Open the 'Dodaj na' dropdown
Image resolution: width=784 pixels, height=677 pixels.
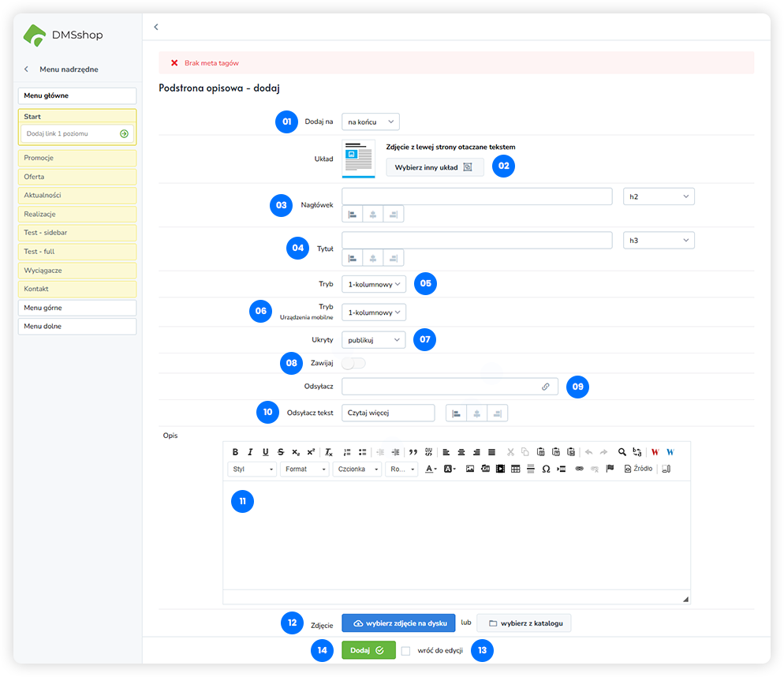371,122
